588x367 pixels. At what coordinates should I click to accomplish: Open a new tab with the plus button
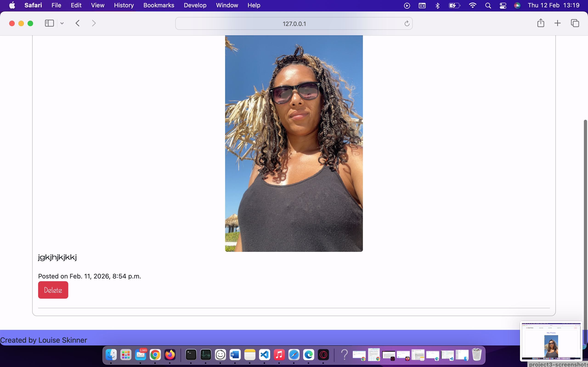tap(557, 23)
